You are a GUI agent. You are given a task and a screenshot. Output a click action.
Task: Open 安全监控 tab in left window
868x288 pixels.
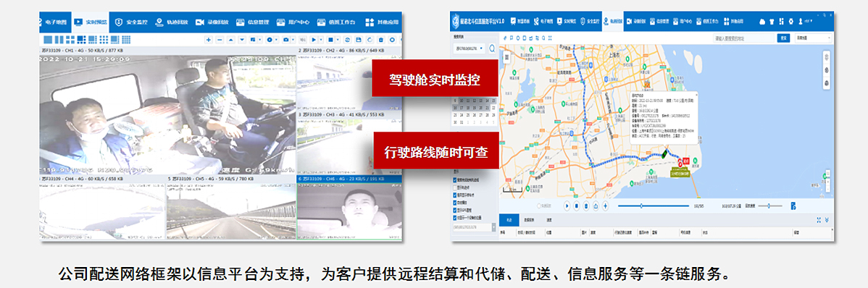click(132, 22)
